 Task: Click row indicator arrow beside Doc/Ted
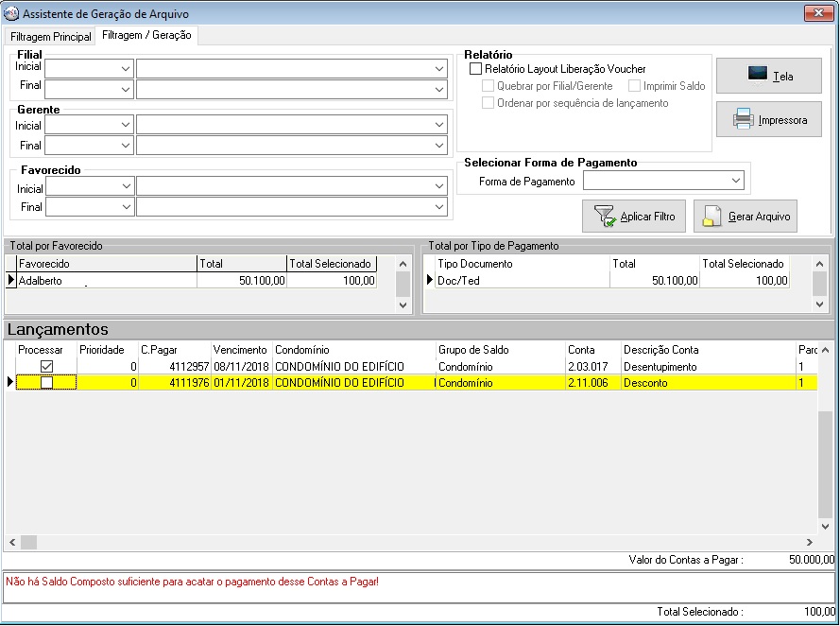click(x=431, y=280)
